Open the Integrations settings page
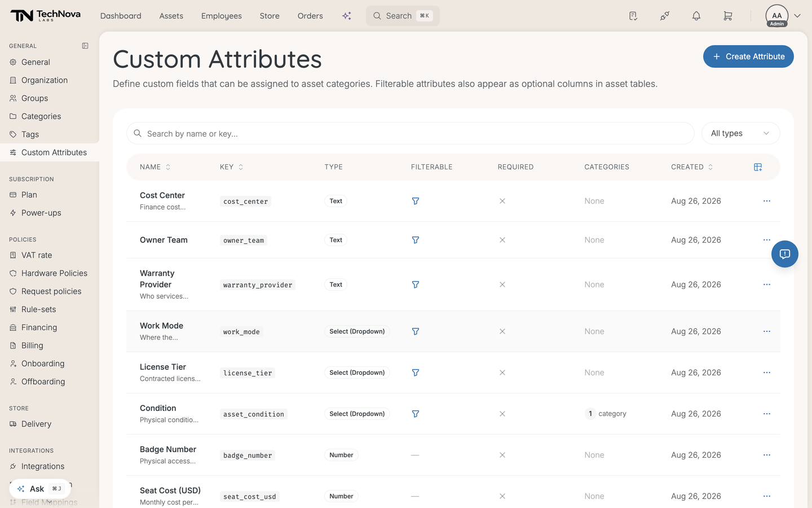This screenshot has width=812, height=508. click(x=50, y=466)
